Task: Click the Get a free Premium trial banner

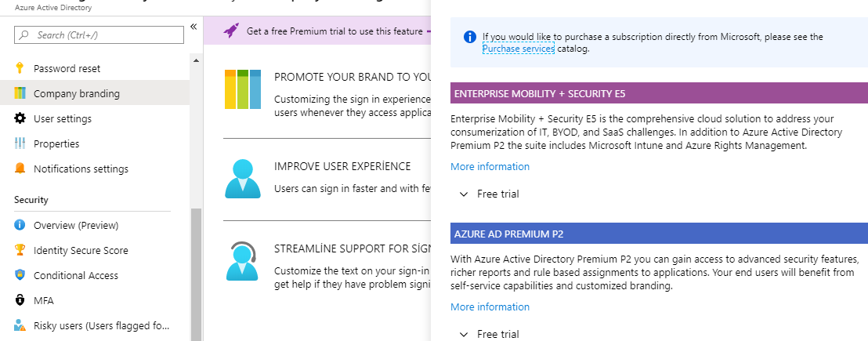Action: point(317,31)
